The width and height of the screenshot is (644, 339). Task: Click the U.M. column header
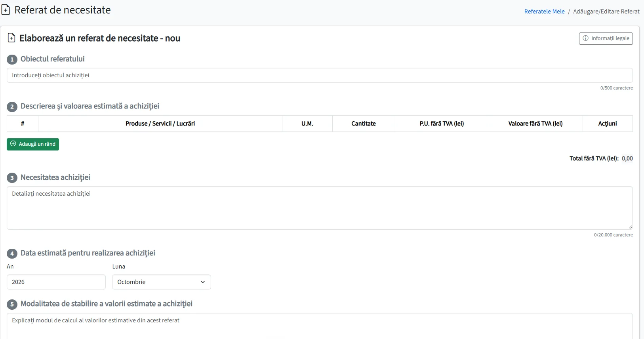pos(307,124)
